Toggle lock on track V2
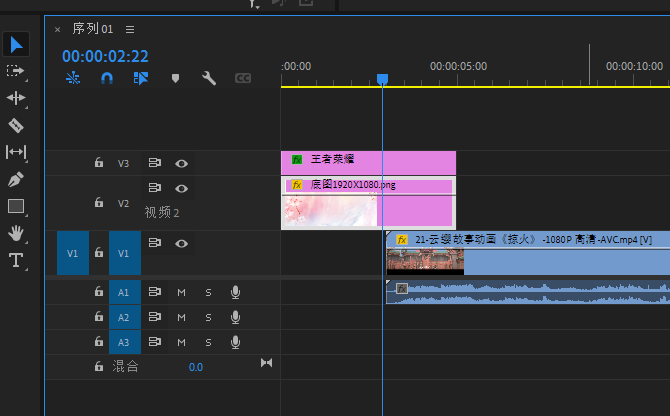This screenshot has height=416, width=670. [x=98, y=202]
